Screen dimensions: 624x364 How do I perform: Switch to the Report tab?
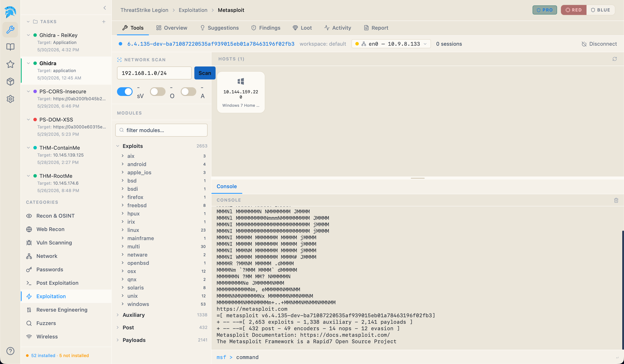(376, 28)
